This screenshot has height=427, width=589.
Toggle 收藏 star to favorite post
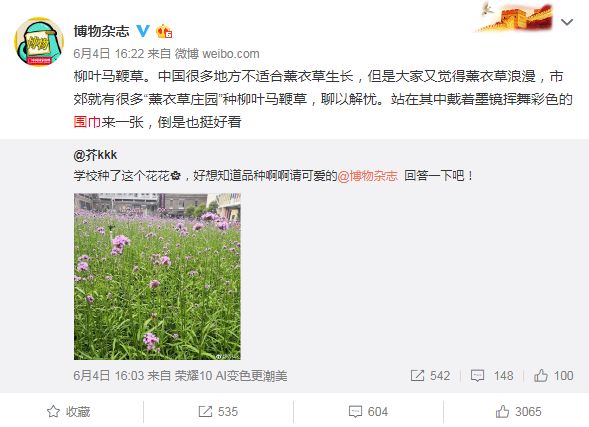69,412
